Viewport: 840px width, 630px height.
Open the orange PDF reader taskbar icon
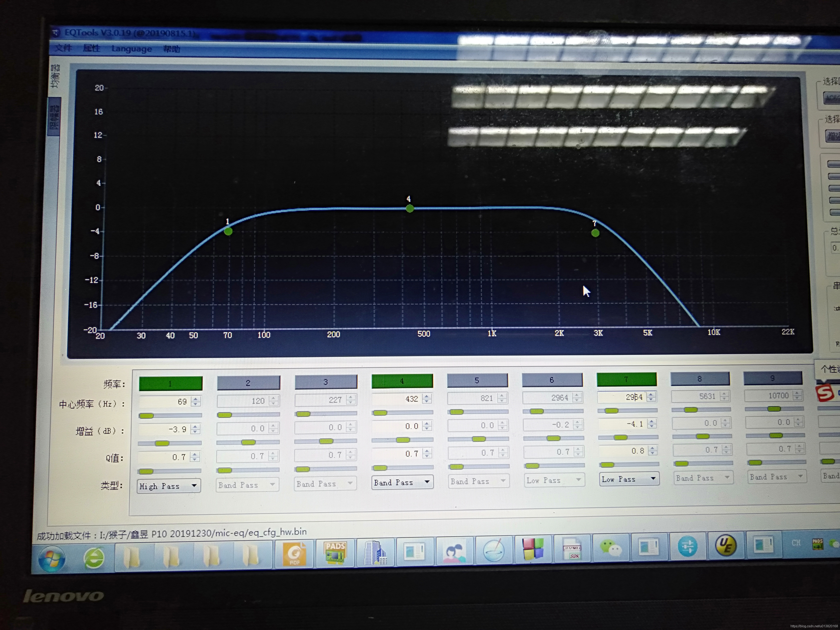point(294,554)
